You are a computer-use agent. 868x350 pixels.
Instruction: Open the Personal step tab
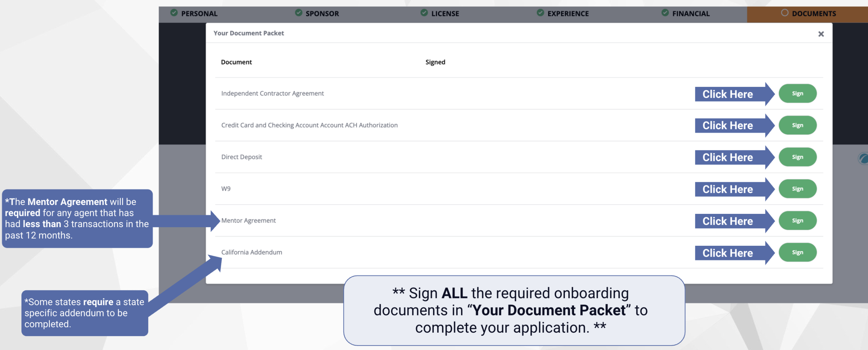(199, 14)
